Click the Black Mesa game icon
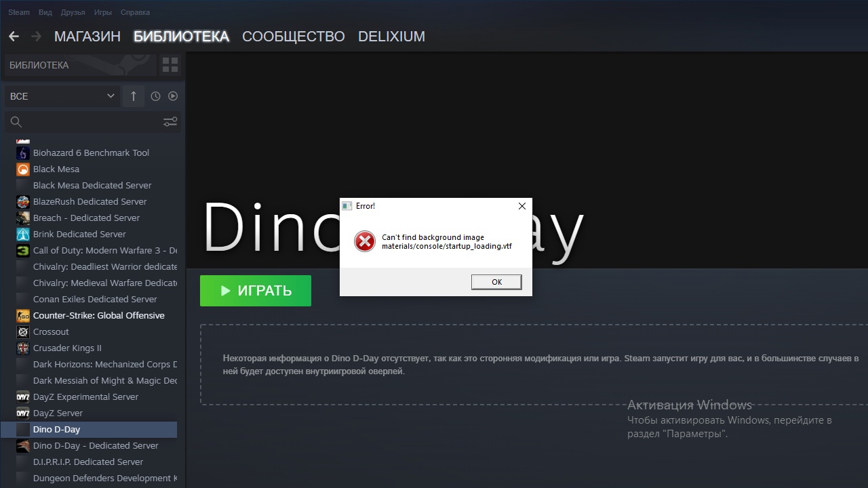868x488 pixels. (23, 169)
